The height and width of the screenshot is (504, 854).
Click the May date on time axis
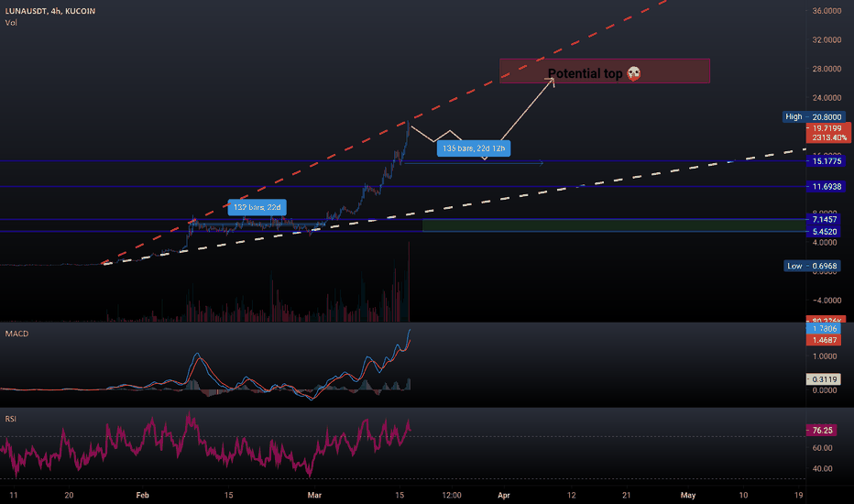pyautogui.click(x=688, y=495)
